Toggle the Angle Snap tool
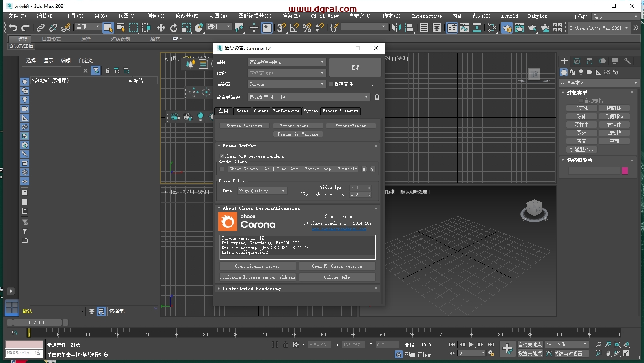Screen dimensions: 644x363 pos(294,28)
